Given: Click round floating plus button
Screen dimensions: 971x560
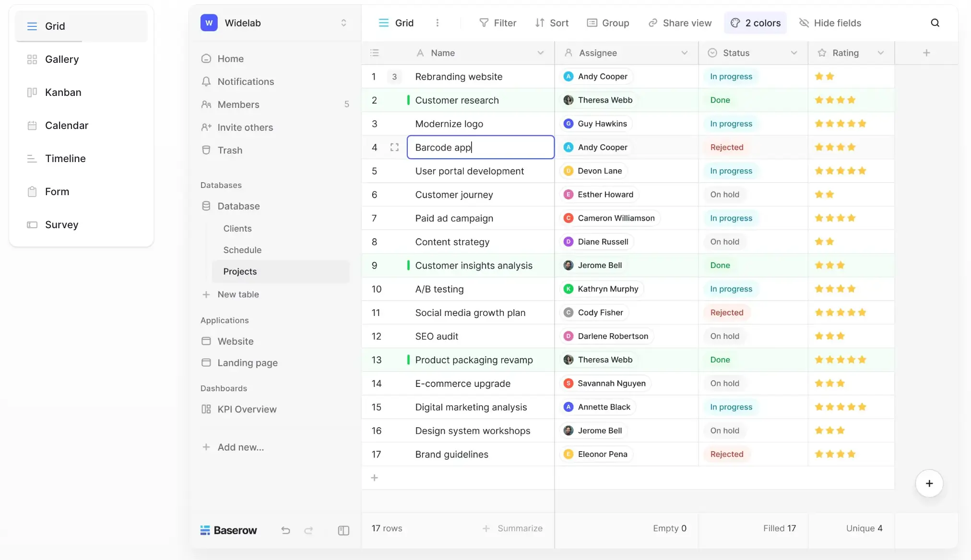Looking at the screenshot, I should (x=929, y=483).
